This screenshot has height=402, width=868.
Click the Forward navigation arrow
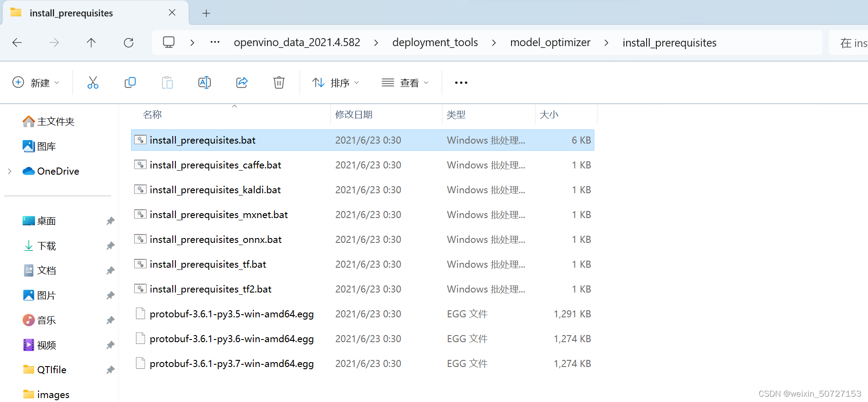click(x=54, y=43)
